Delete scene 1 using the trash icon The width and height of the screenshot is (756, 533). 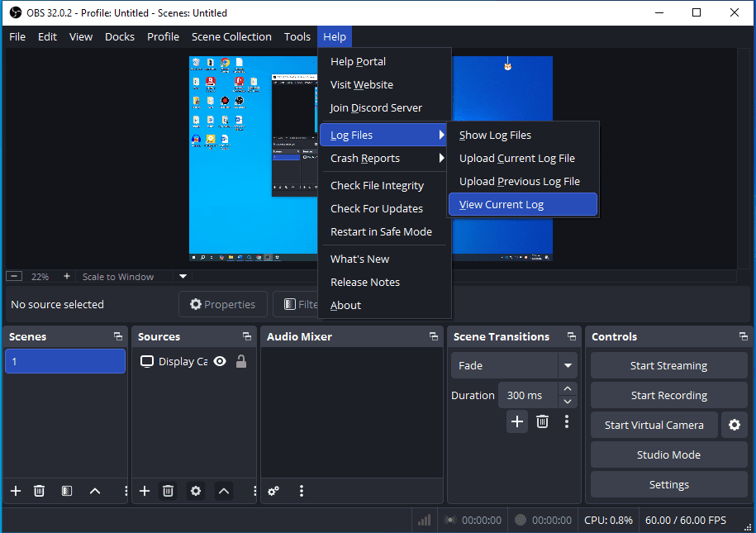coord(39,491)
